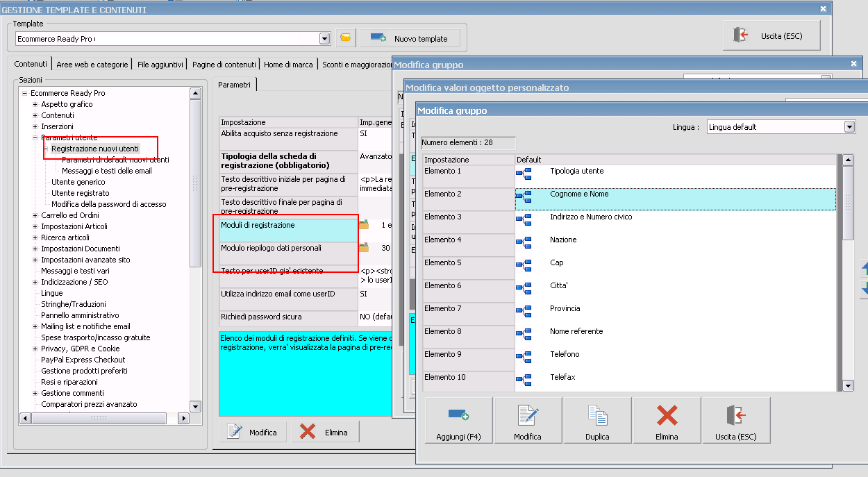Expand the Aspetto grafico tree node
The height and width of the screenshot is (477, 868).
tap(35, 104)
